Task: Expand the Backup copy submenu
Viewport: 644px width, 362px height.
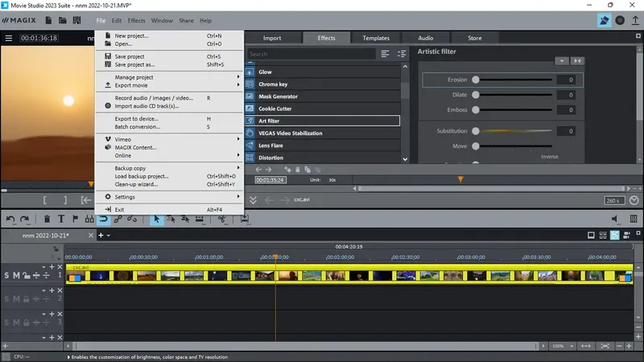Action: point(170,168)
